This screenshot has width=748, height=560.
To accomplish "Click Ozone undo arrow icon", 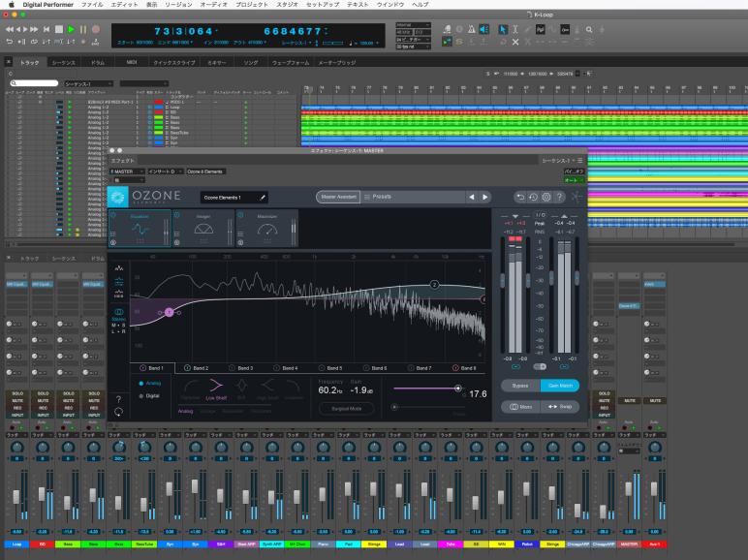I will [x=520, y=197].
